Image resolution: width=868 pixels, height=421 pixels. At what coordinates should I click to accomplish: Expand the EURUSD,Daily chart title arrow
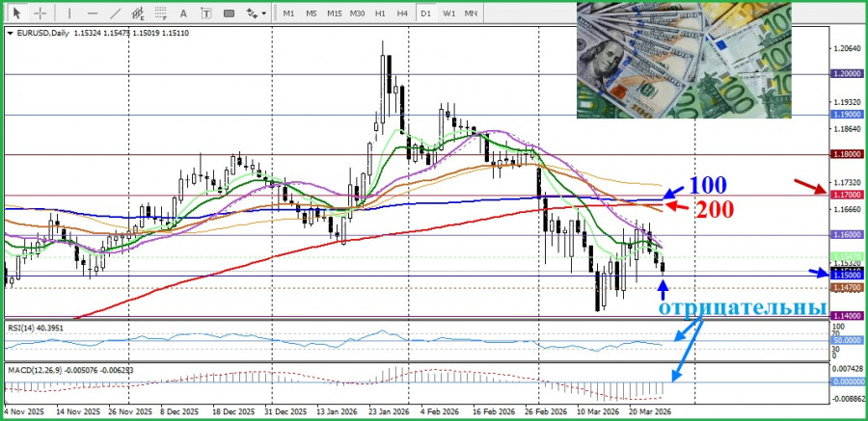[10, 33]
